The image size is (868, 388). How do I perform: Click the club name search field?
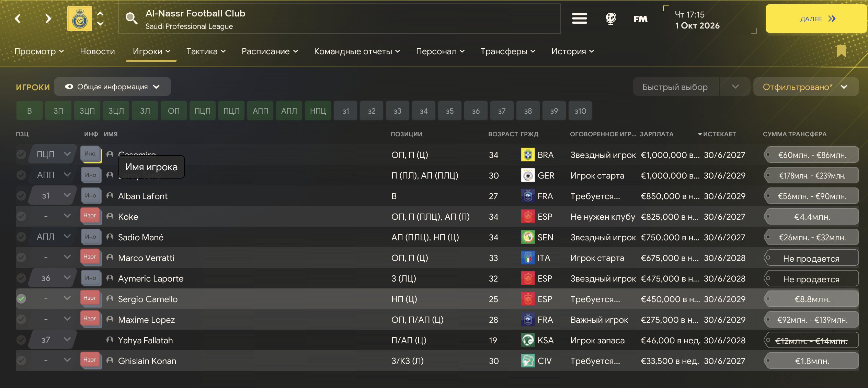(340, 19)
